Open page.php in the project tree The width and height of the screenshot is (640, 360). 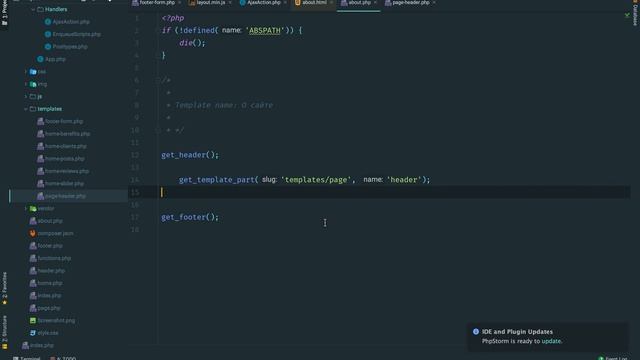(49, 308)
